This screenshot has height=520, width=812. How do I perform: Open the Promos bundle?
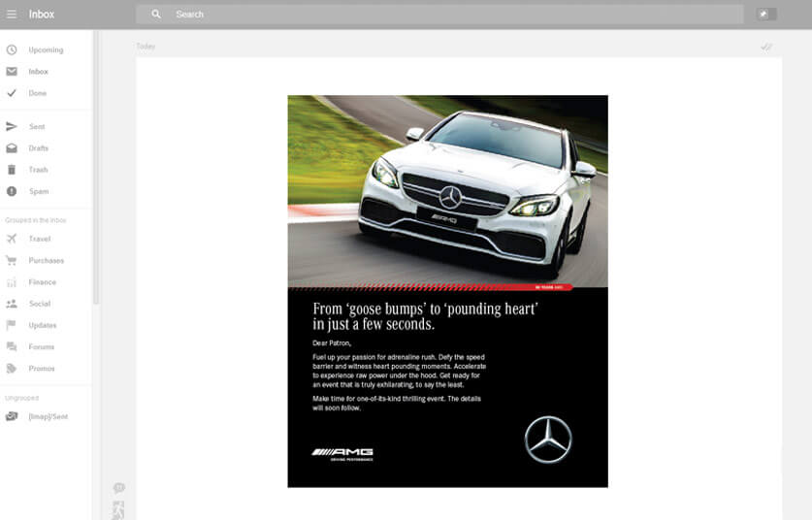tap(42, 369)
